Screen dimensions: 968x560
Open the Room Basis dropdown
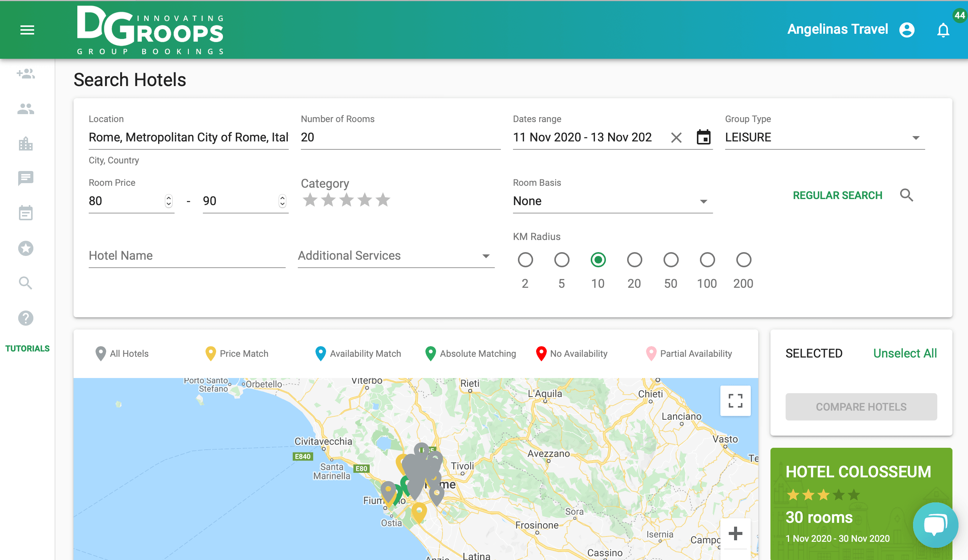(x=612, y=201)
